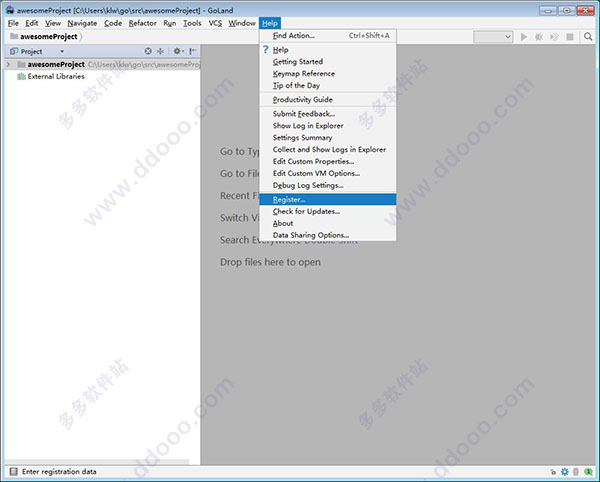Open the Run menu
Image resolution: width=600 pixels, height=482 pixels.
click(170, 23)
